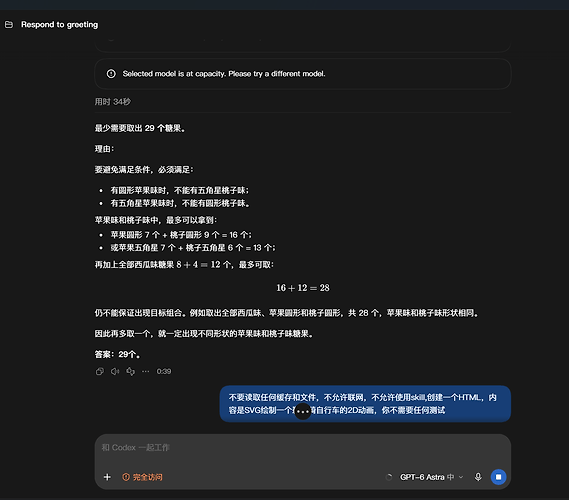The image size is (569, 500).
Task: Click the line 要避免满足条件，必须满足
Action: (144, 169)
